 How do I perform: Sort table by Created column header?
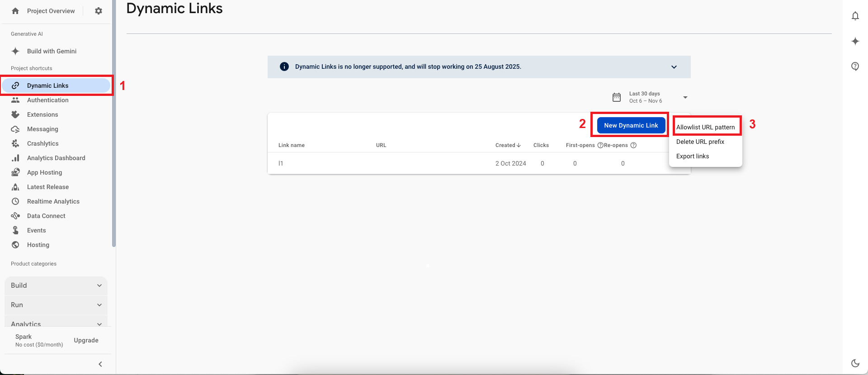[x=508, y=145]
